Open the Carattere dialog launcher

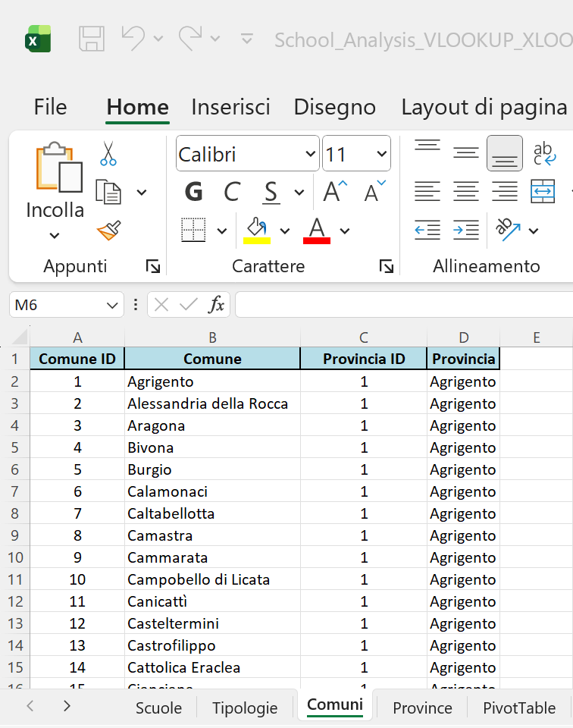(387, 266)
